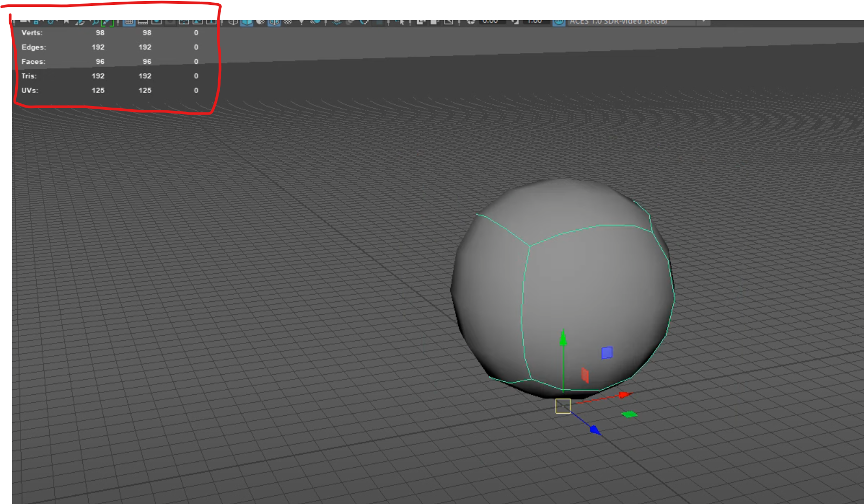864x504 pixels.
Task: Grab the green Y-axis move arrow
Action: 563,338
